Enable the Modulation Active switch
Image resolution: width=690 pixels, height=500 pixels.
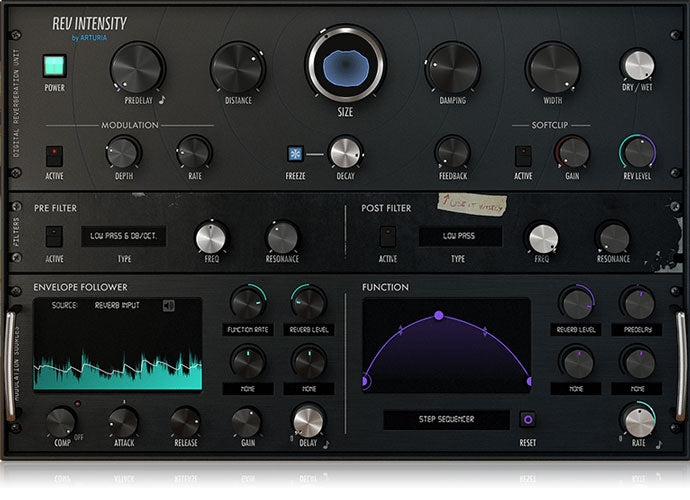coord(55,156)
